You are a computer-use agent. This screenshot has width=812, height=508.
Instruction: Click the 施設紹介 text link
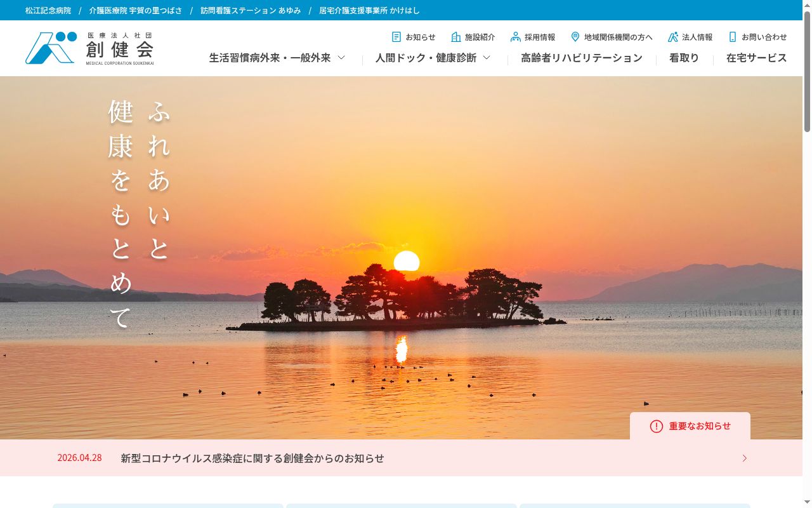point(480,37)
